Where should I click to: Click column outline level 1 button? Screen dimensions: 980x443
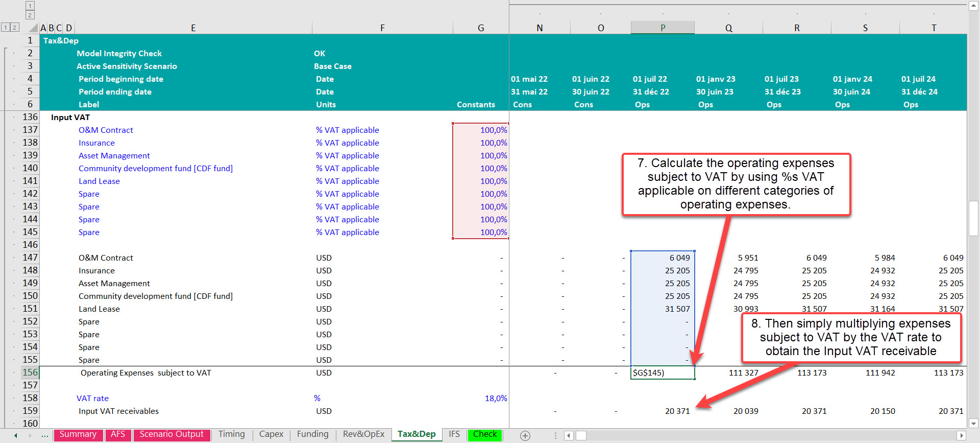click(30, 6)
